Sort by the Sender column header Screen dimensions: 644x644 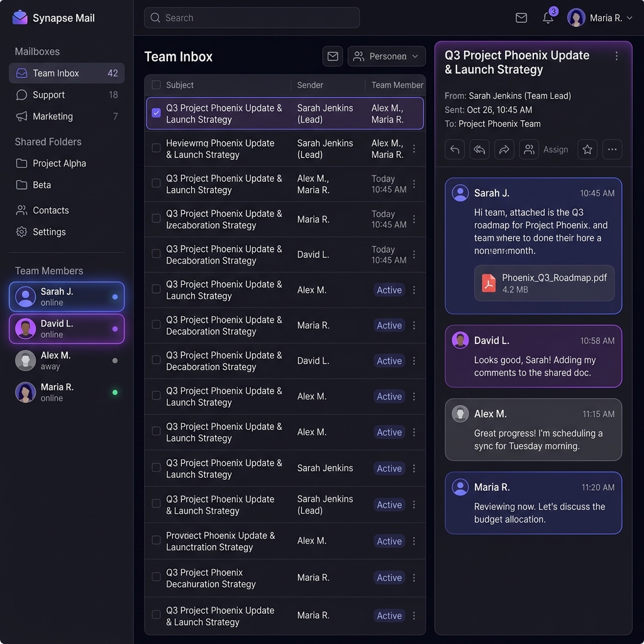[x=310, y=85]
